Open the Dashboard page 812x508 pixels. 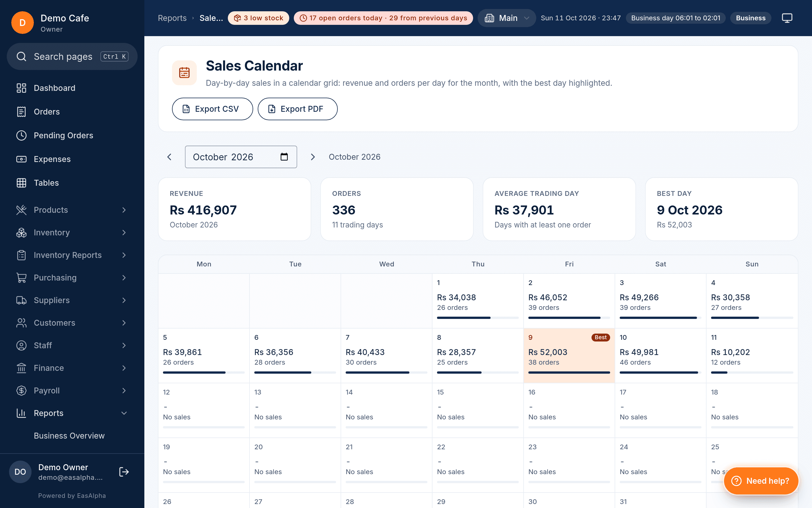point(72,88)
